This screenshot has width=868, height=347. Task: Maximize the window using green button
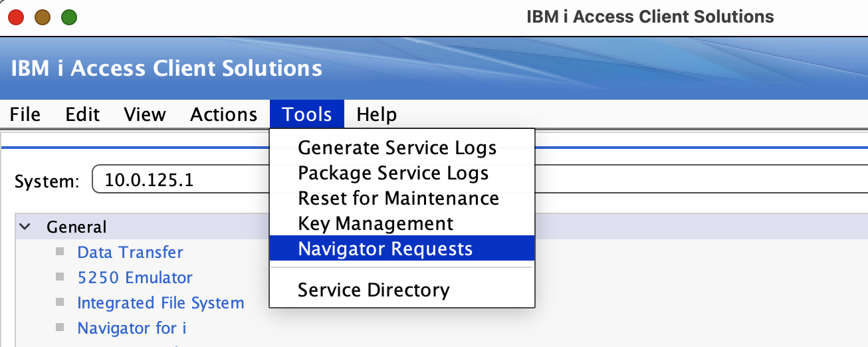pyautogui.click(x=69, y=17)
